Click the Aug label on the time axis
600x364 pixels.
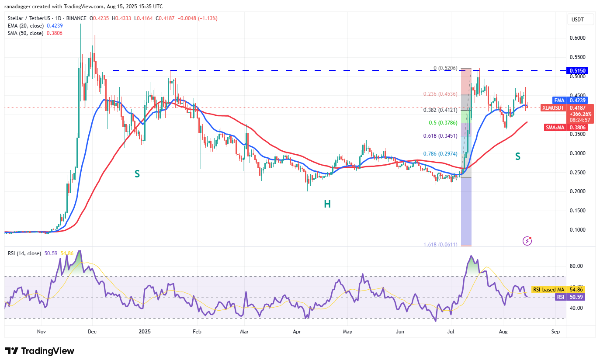503,332
